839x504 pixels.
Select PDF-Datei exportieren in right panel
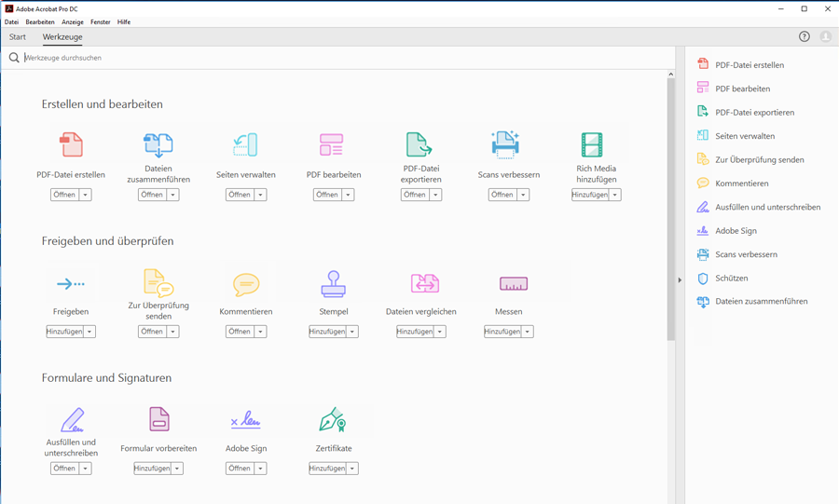(754, 112)
